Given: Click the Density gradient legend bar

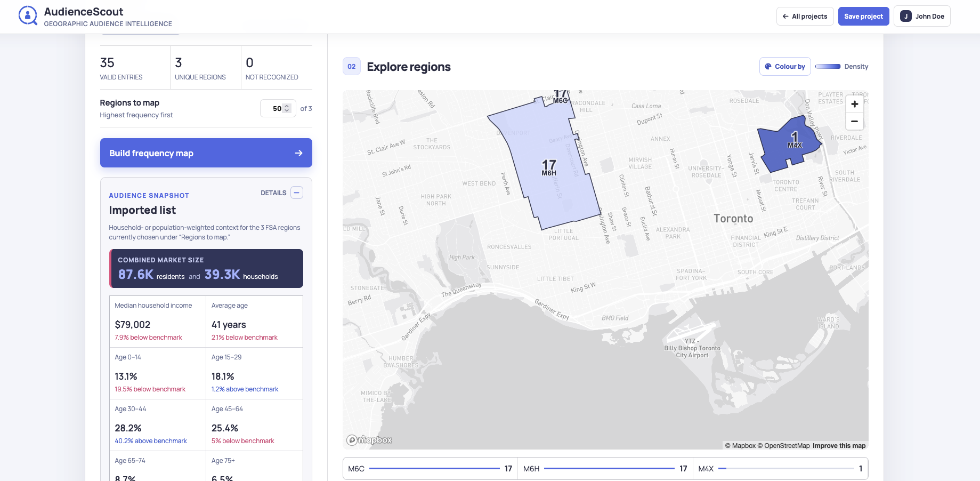Looking at the screenshot, I should click(x=828, y=67).
